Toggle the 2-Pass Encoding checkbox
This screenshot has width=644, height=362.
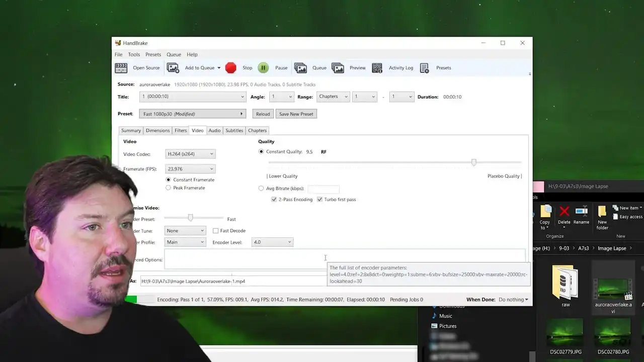click(x=274, y=200)
